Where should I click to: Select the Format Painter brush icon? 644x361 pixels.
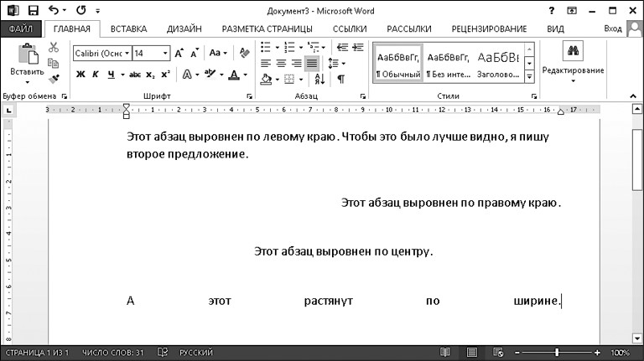click(x=54, y=80)
